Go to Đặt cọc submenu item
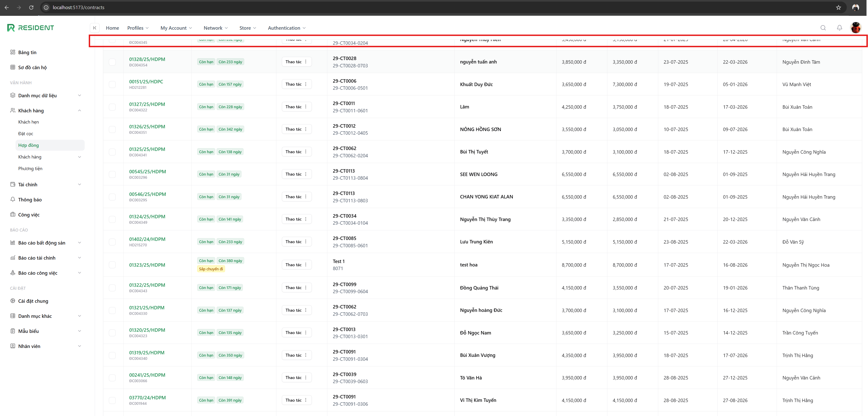The height and width of the screenshot is (416, 868). pos(26,134)
